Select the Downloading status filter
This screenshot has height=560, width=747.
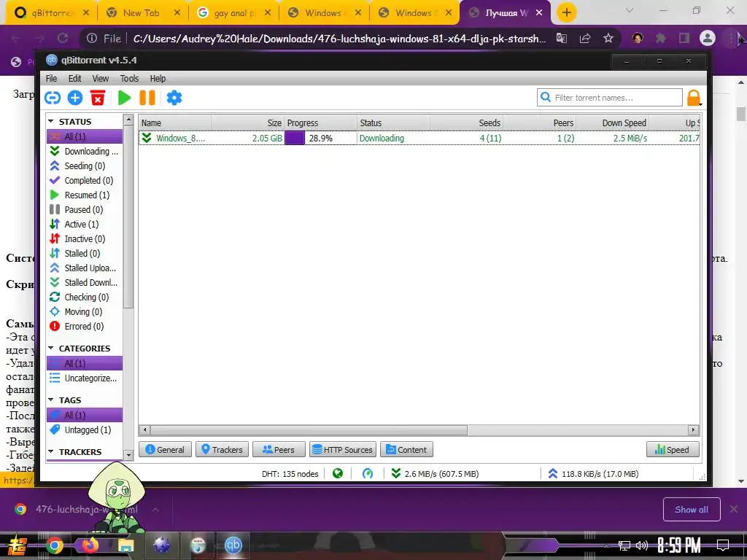click(x=85, y=152)
